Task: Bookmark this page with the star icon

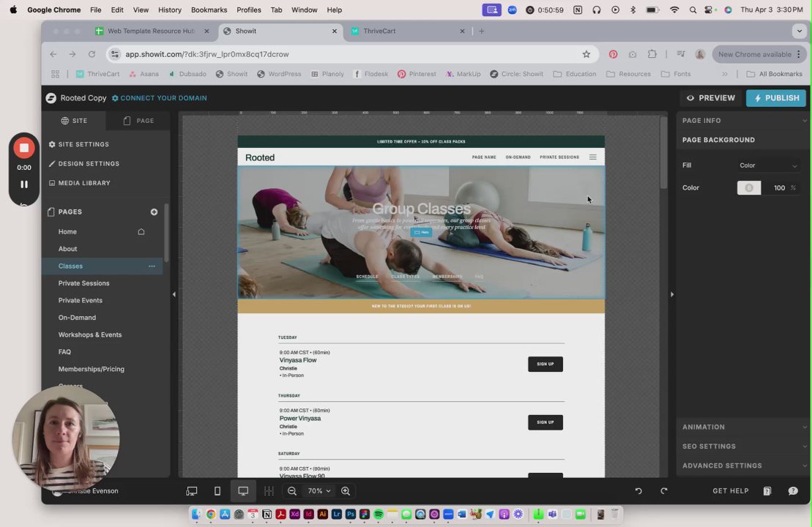Action: click(586, 54)
